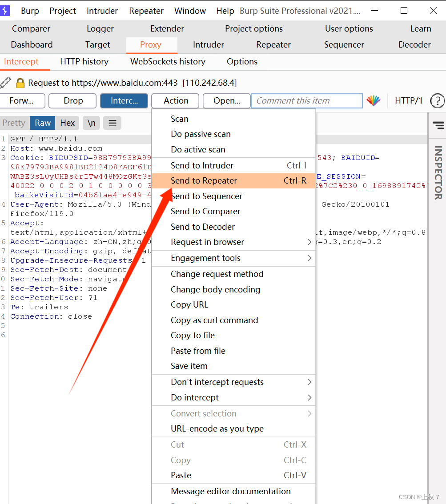This screenshot has height=504, width=446.
Task: Select Copy as curl command
Action: tap(233, 320)
